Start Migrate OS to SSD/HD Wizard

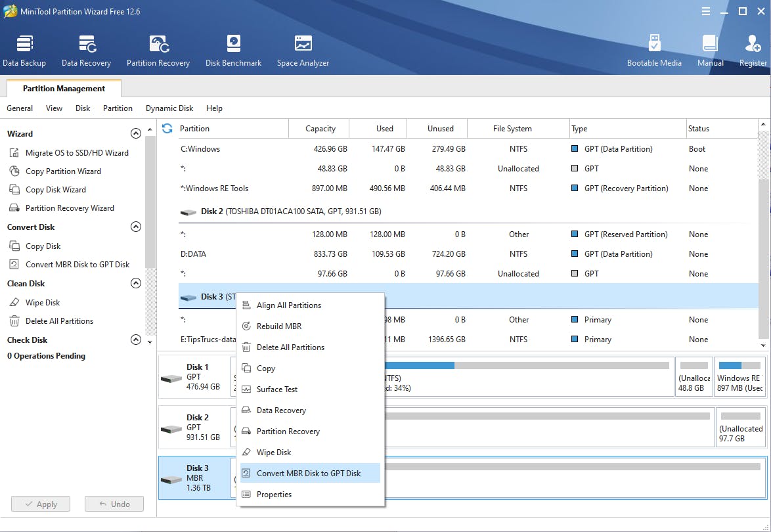[x=77, y=153]
